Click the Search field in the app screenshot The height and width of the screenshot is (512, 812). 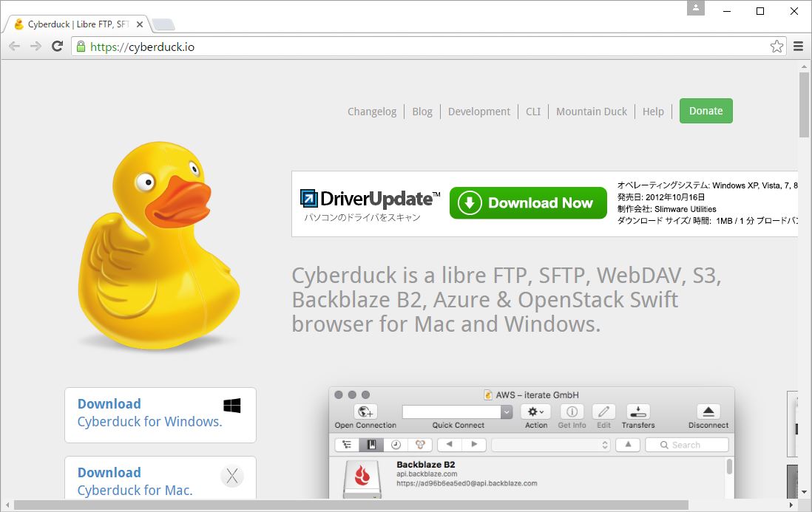coord(687,445)
